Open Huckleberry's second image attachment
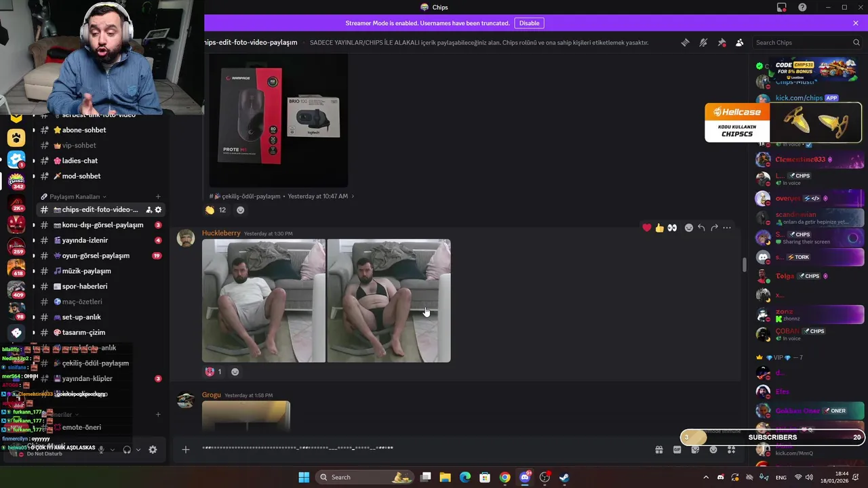Viewport: 868px width, 488px height. click(389, 301)
